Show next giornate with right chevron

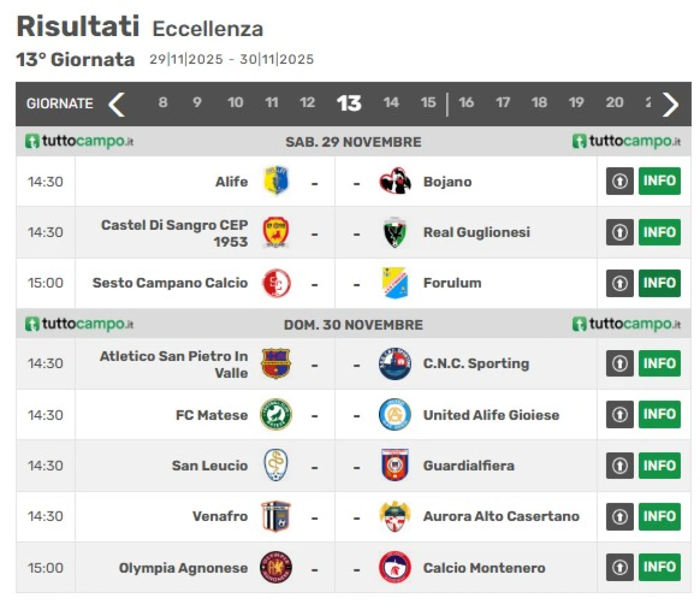click(x=670, y=104)
